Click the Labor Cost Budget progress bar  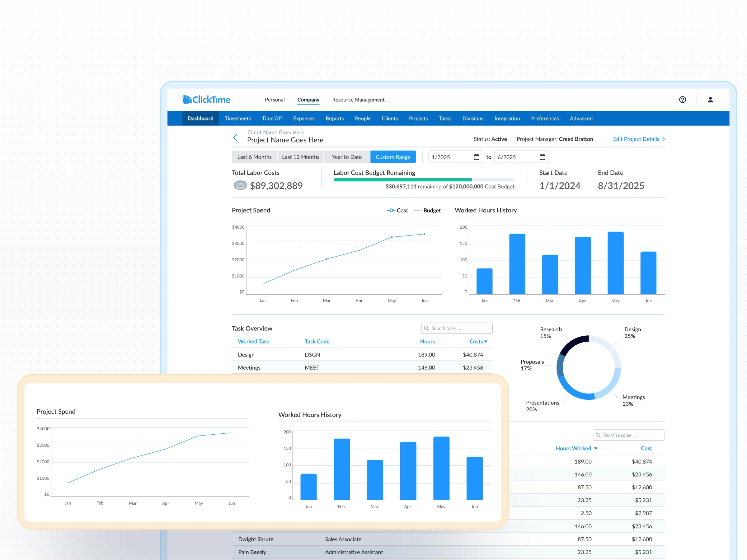424,180
